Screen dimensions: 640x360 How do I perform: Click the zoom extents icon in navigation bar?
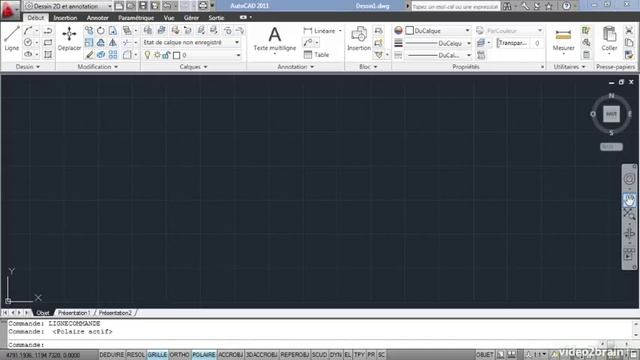[x=629, y=213]
